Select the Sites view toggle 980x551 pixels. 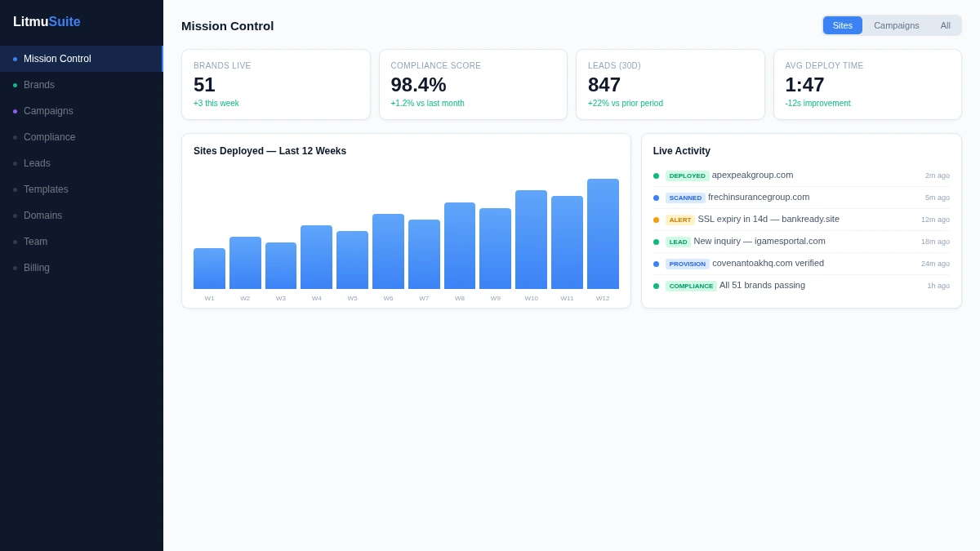[x=842, y=25]
